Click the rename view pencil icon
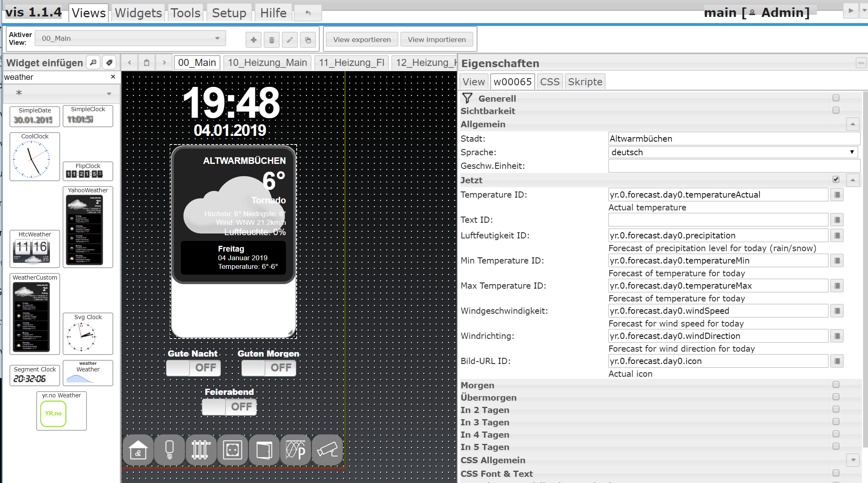This screenshot has height=483, width=868. tap(290, 40)
